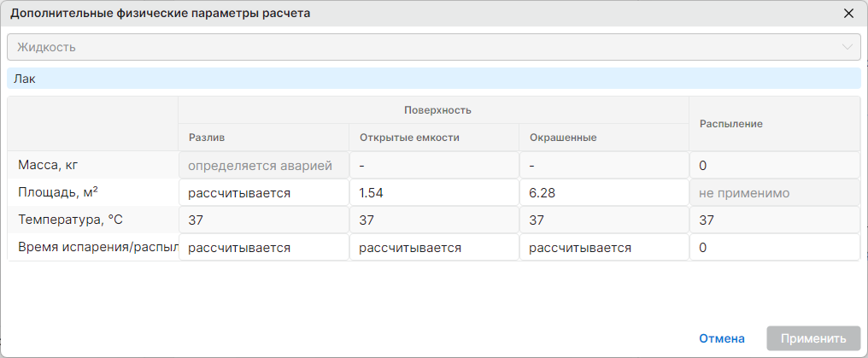Select the Лак substance row

click(433, 79)
